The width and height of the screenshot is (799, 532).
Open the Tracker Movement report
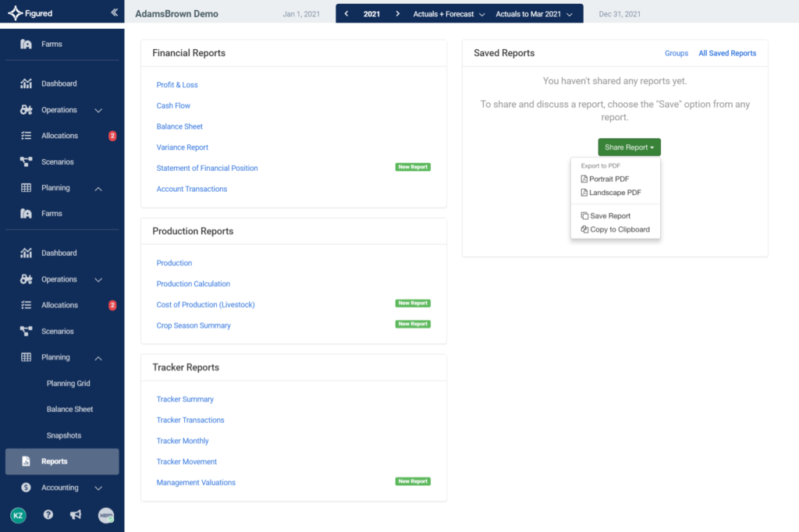coord(186,462)
